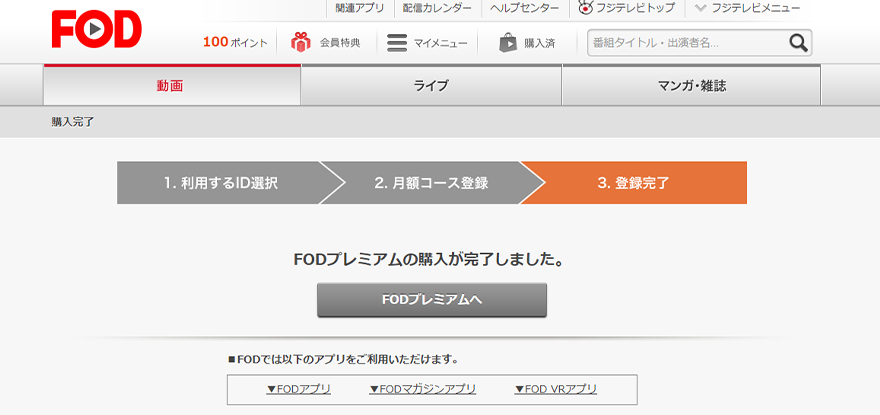
Task: Click the Fuji TV eye logo icon
Action: point(586,8)
